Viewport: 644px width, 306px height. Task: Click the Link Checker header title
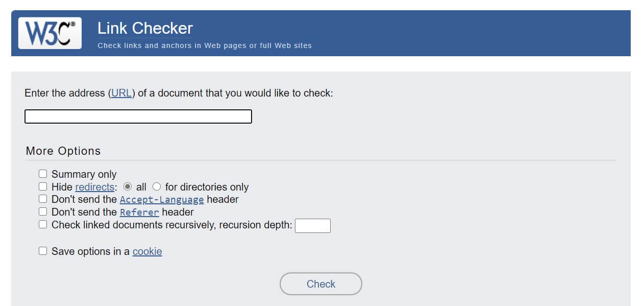click(x=145, y=28)
